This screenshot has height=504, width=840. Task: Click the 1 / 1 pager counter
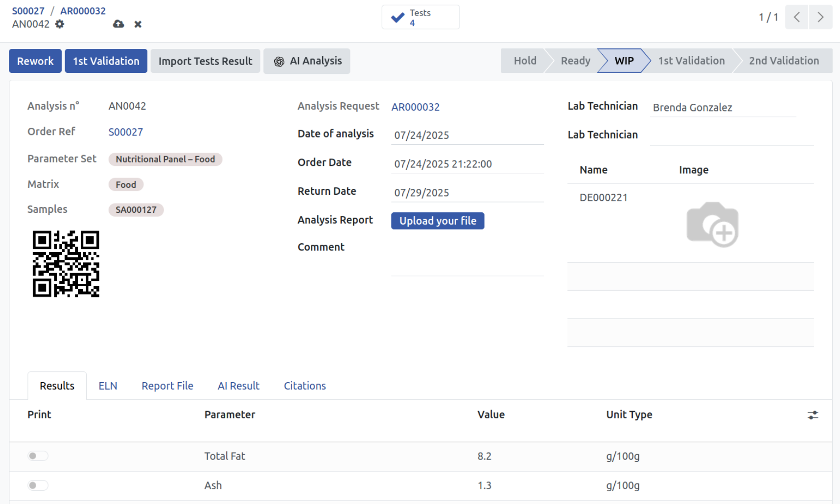tap(768, 17)
